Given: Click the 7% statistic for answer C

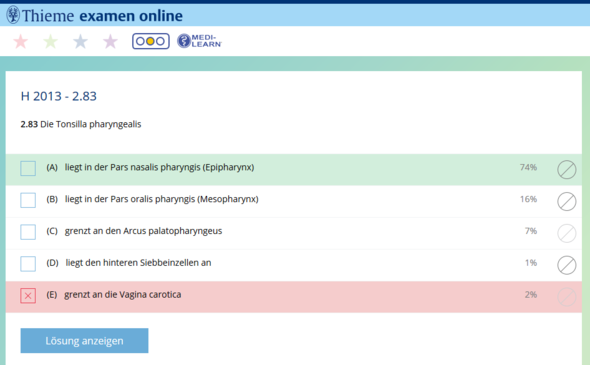Looking at the screenshot, I should coord(531,231).
